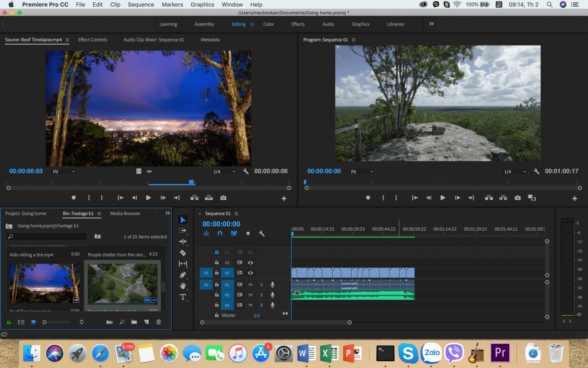Switch to Color workspace
This screenshot has height=368, width=588.
tap(269, 24)
